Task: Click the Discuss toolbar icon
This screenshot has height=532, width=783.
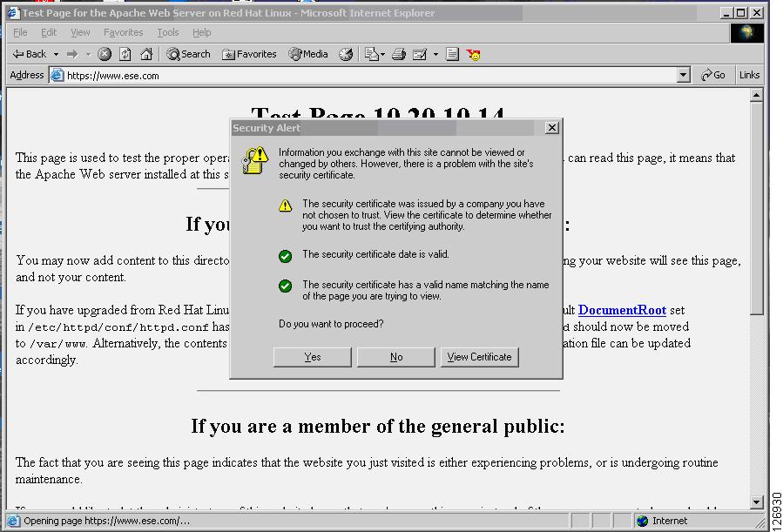Action: coord(452,54)
